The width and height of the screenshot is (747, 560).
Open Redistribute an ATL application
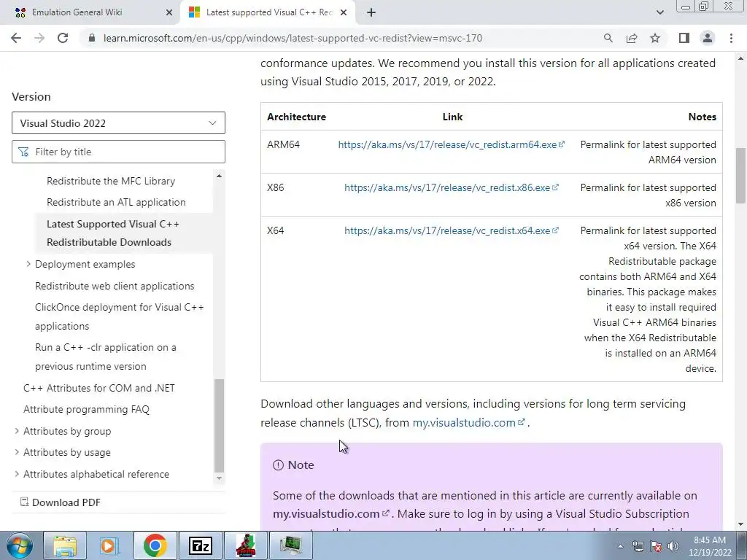coord(116,202)
